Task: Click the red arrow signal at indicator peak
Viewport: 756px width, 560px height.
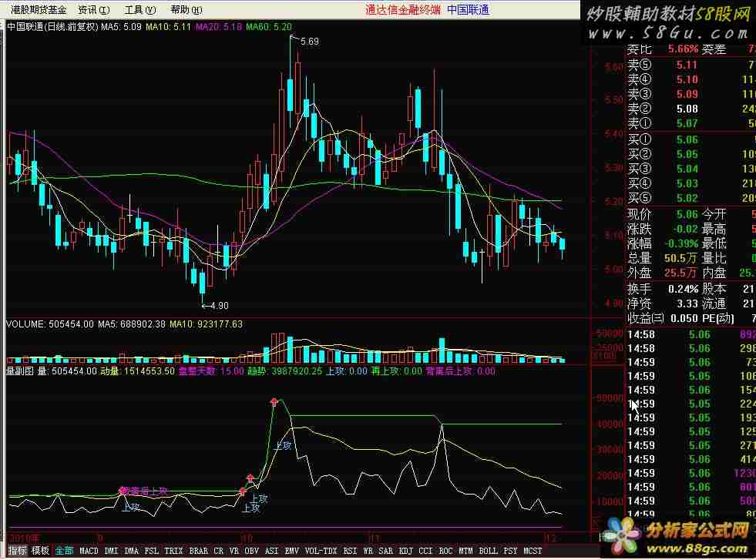Action: (x=274, y=401)
